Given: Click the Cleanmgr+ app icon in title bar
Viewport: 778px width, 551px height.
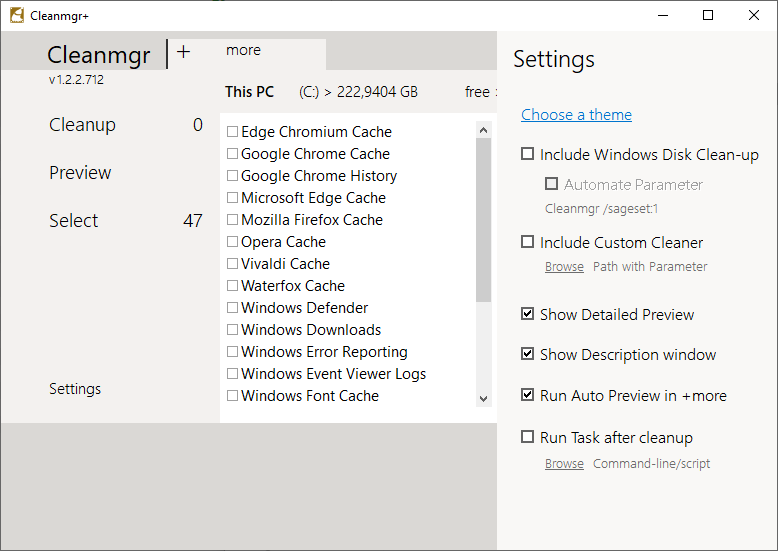Looking at the screenshot, I should point(16,15).
